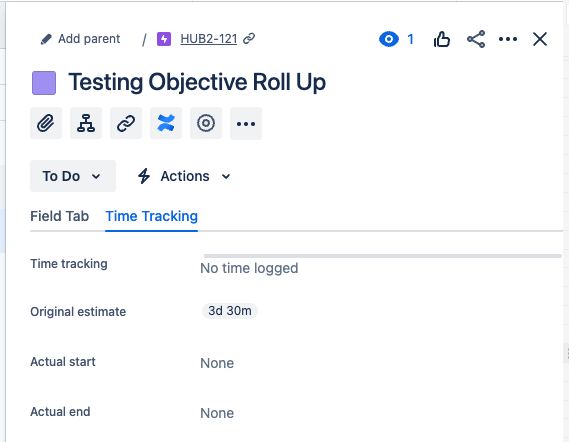Click the time tracking progress bar
This screenshot has width=569, height=442.
(382, 256)
